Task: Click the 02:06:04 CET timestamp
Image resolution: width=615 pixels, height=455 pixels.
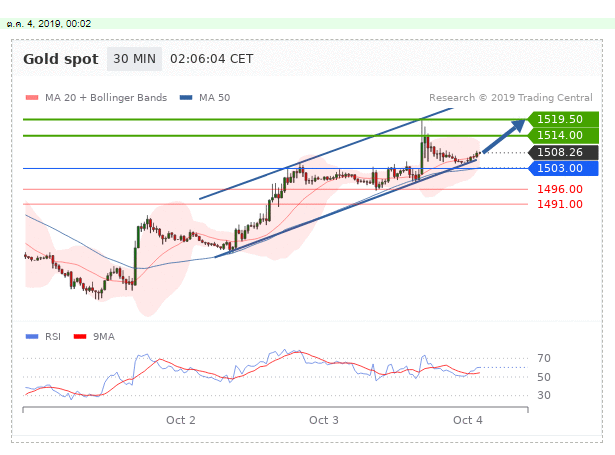Action: point(211,59)
